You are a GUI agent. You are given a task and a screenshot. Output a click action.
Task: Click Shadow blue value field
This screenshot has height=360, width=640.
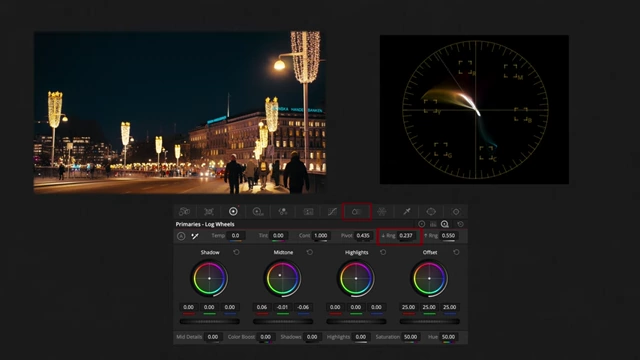tap(230, 307)
